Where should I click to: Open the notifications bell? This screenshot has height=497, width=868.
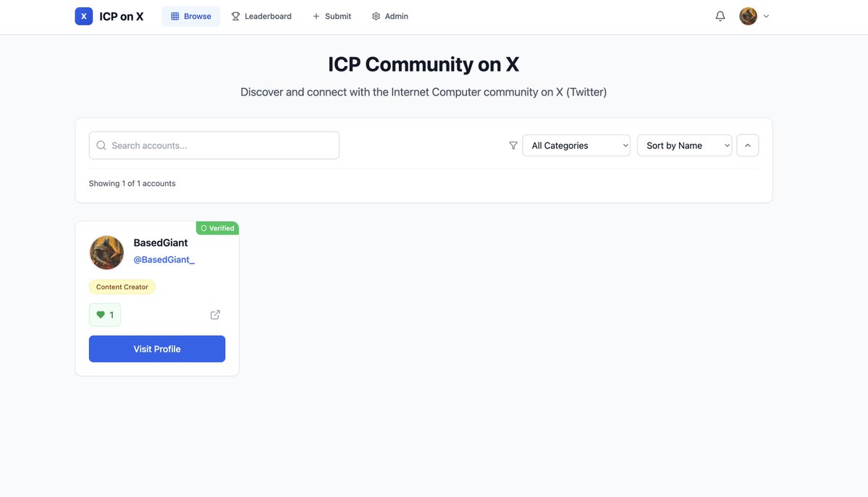click(720, 16)
